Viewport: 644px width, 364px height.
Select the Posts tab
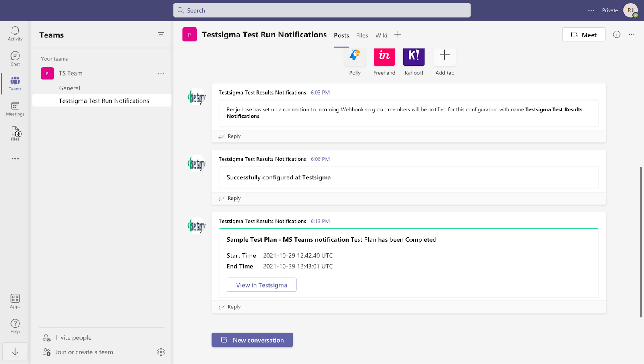(341, 35)
